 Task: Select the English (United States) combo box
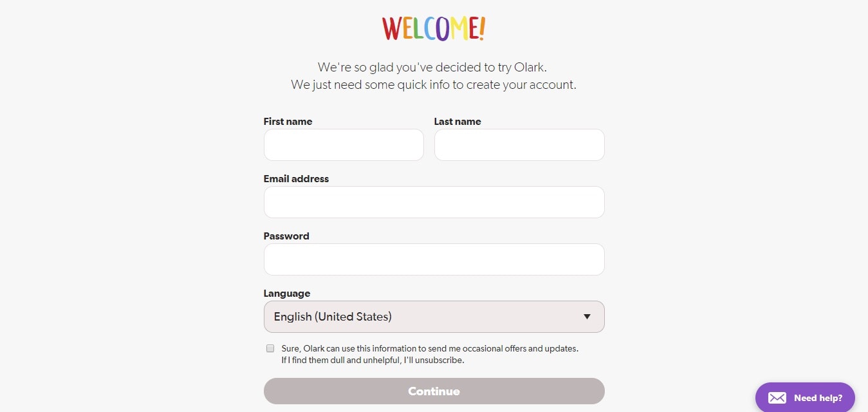coord(434,317)
